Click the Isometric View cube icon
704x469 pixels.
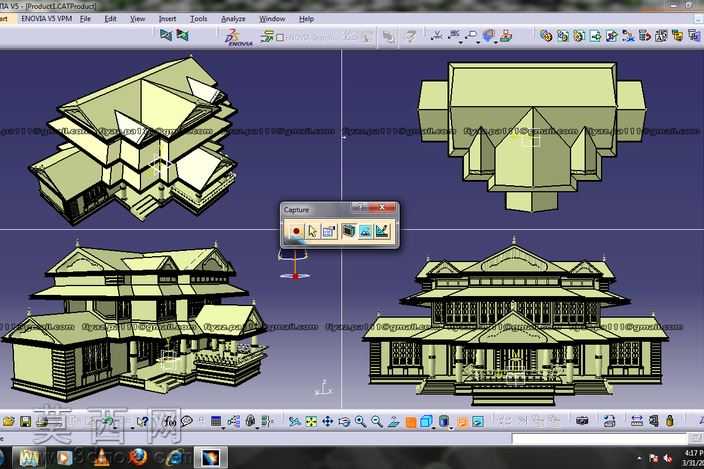[426, 421]
